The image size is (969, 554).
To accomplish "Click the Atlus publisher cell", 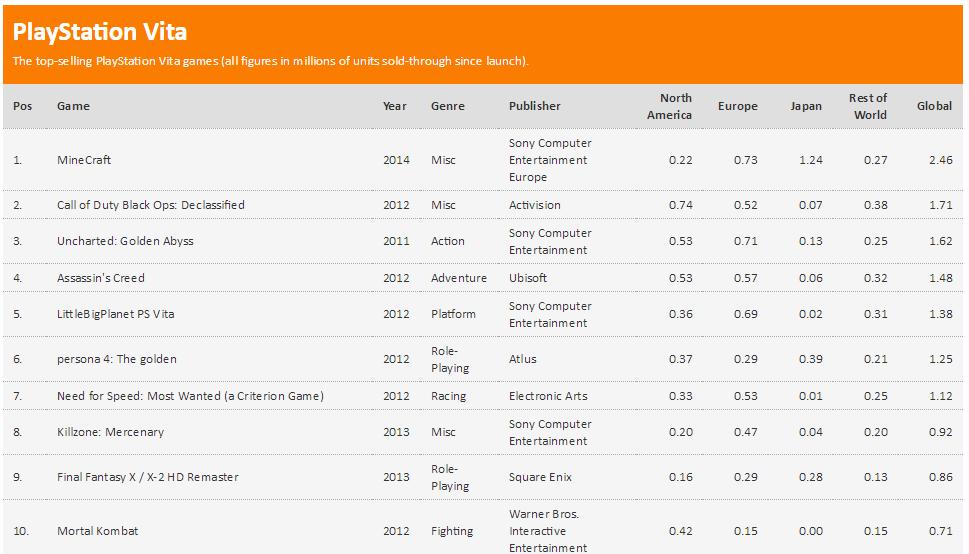I will pos(523,359).
